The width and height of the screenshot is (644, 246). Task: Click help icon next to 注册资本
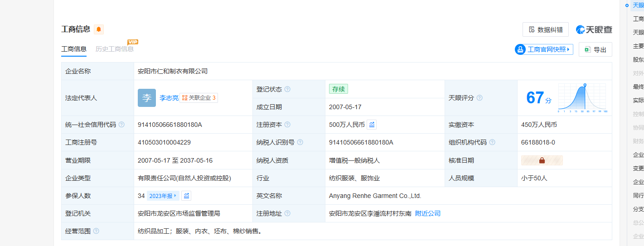287,125
